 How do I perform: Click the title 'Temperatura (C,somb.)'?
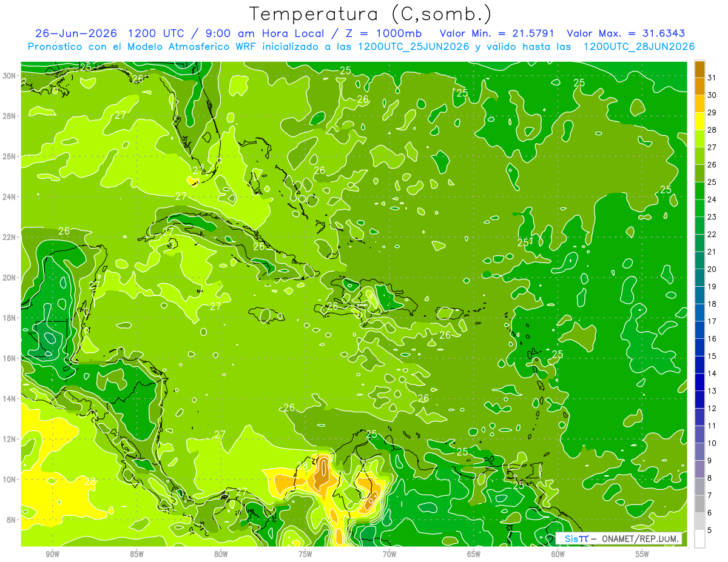pyautogui.click(x=371, y=14)
